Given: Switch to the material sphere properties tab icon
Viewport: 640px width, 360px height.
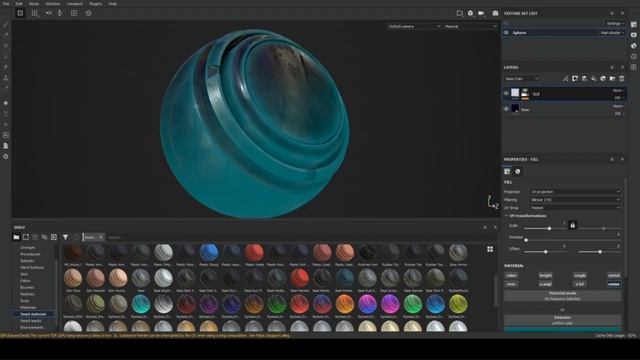Looking at the screenshot, I should click(518, 171).
